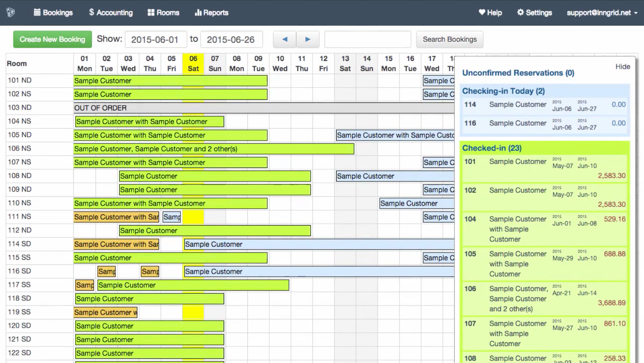644x363 pixels.
Task: Advance dates with the right arrow icon
Action: point(308,39)
